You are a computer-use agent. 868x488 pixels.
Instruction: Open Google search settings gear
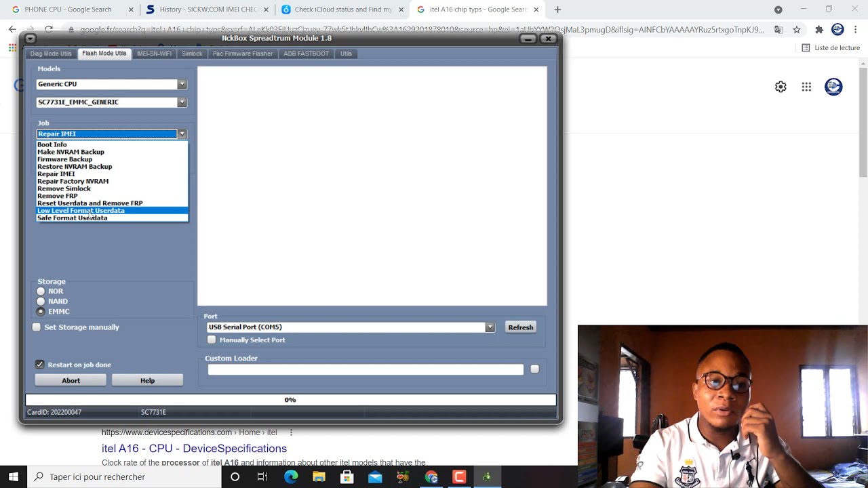781,87
